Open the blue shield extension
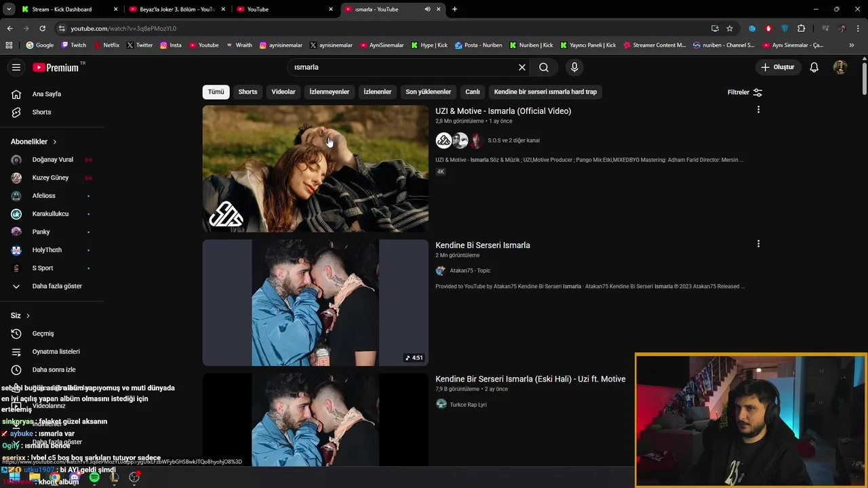This screenshot has height=488, width=868. (x=785, y=28)
